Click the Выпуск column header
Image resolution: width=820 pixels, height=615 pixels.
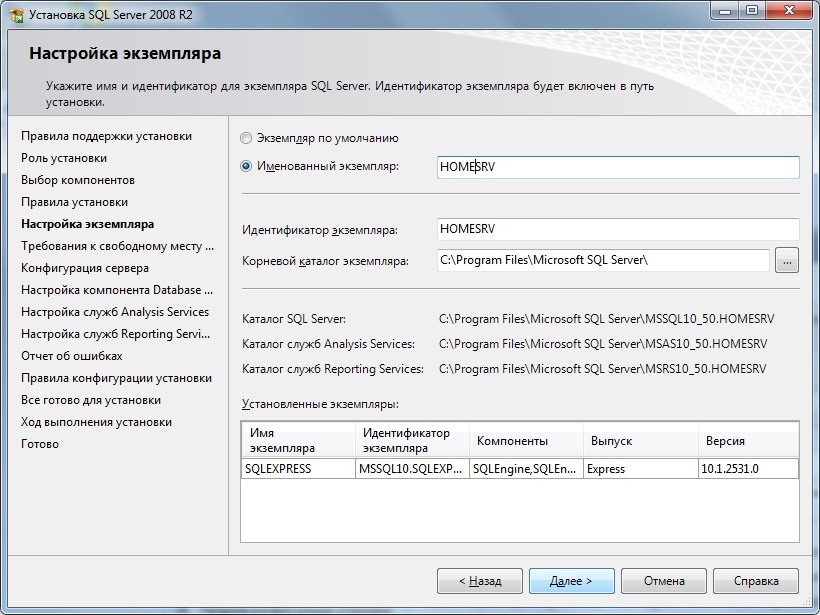click(641, 440)
